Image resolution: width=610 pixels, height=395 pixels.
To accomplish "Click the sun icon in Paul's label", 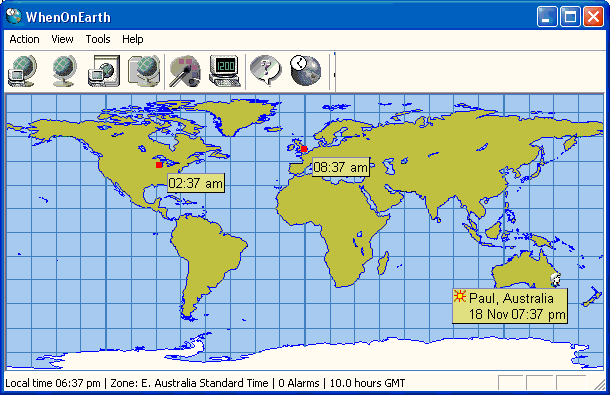I will pyautogui.click(x=460, y=296).
